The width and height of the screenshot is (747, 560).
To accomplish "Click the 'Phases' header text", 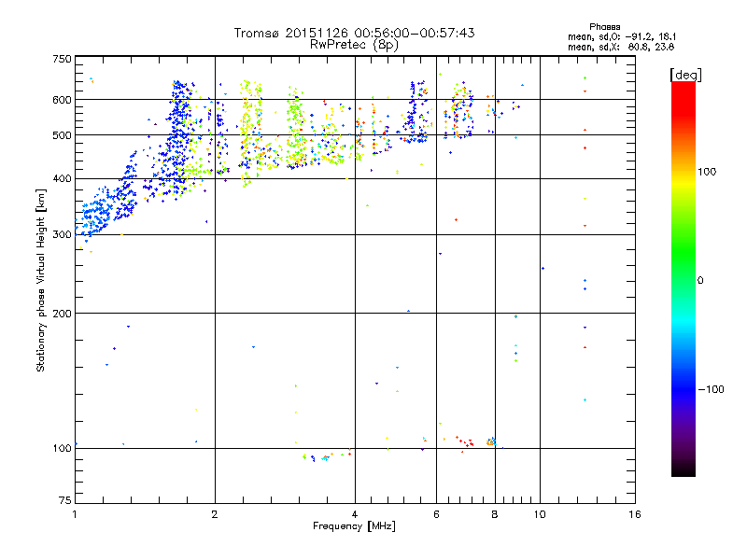I will (604, 27).
